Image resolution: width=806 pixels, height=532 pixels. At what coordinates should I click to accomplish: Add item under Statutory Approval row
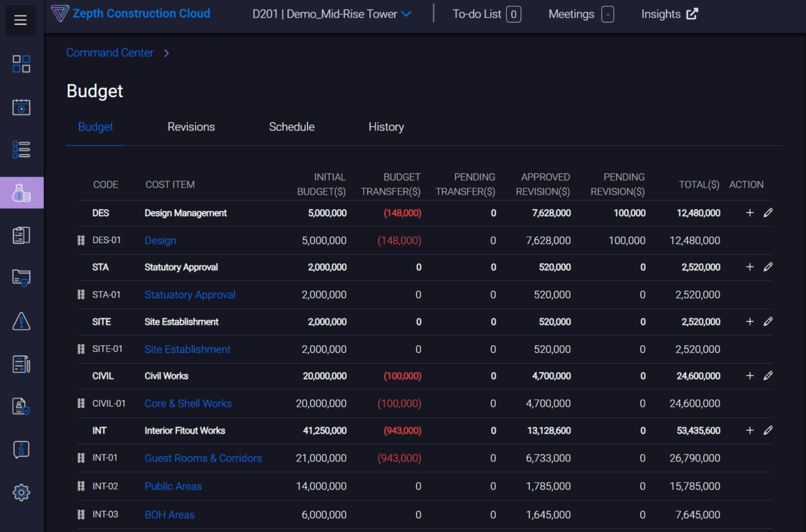click(750, 267)
